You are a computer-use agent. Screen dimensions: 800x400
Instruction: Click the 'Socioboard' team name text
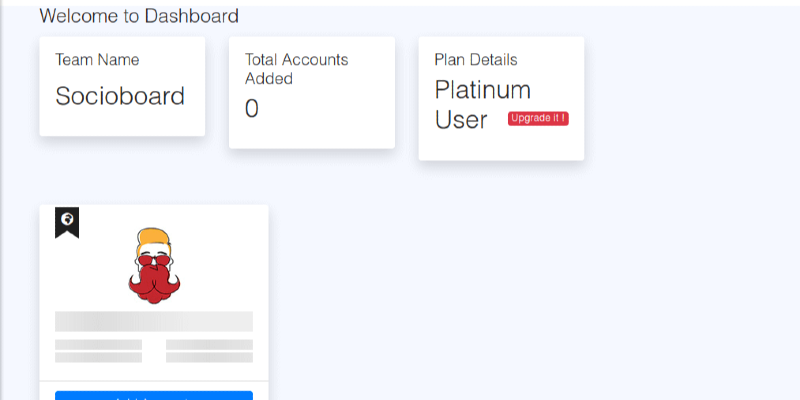coord(120,96)
